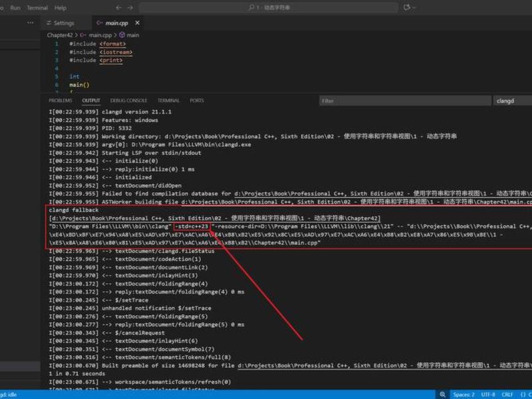Click the 'argv[0]' clangd.exe path line
This screenshot has height=399, width=532.
coord(150,145)
